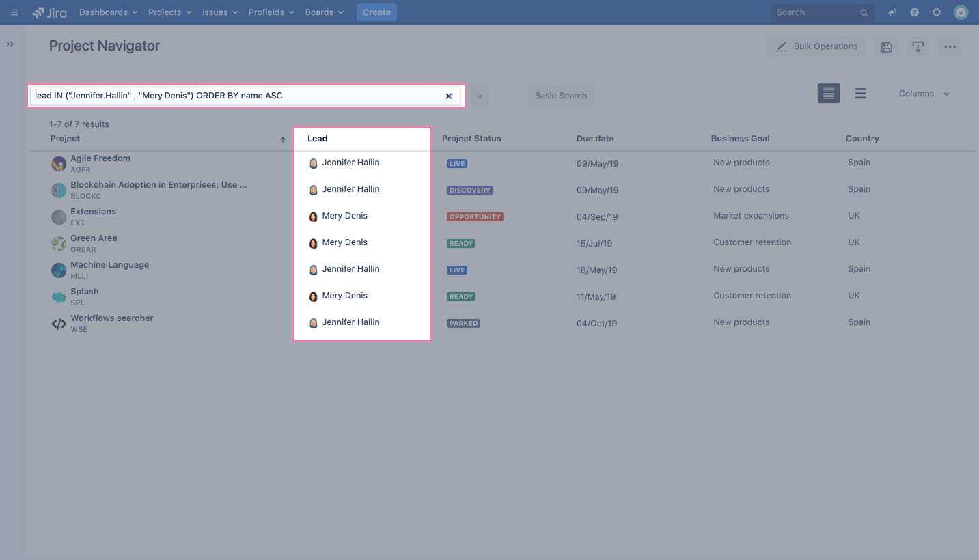
Task: Click your ghost avatar profile picture
Action: tap(961, 12)
